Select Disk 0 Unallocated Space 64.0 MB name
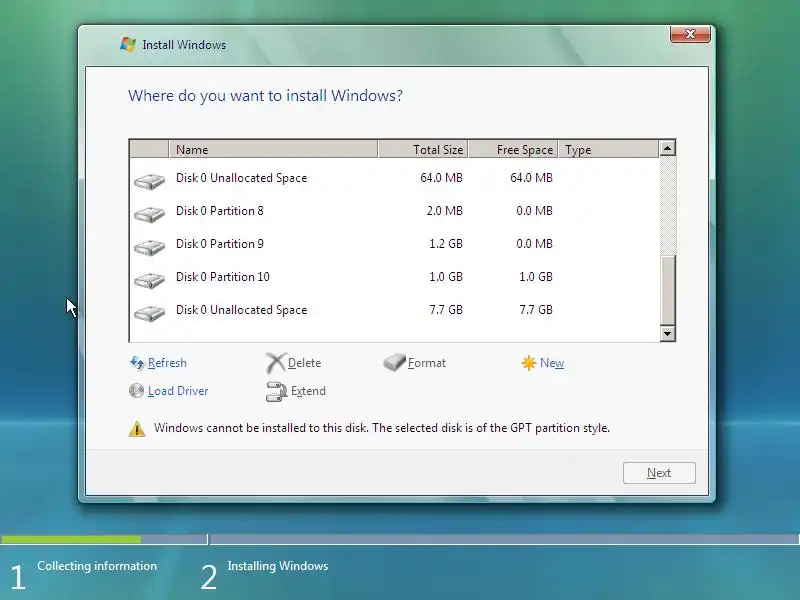The height and width of the screenshot is (600, 800). pos(241,178)
